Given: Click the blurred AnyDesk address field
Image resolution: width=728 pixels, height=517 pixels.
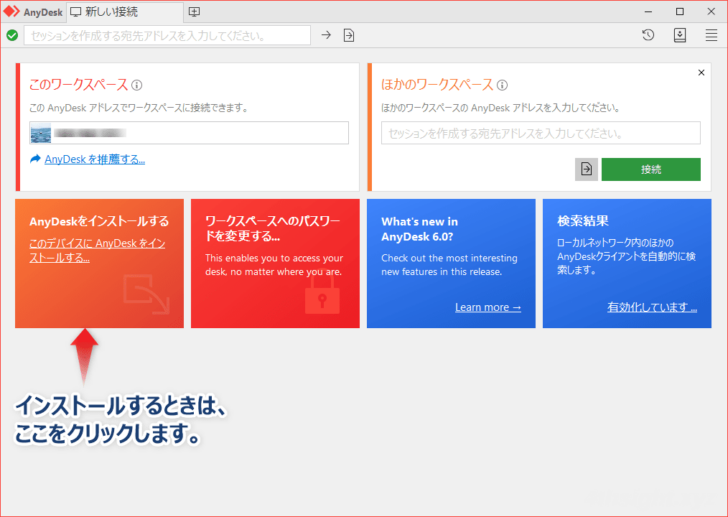Looking at the screenshot, I should tap(189, 133).
